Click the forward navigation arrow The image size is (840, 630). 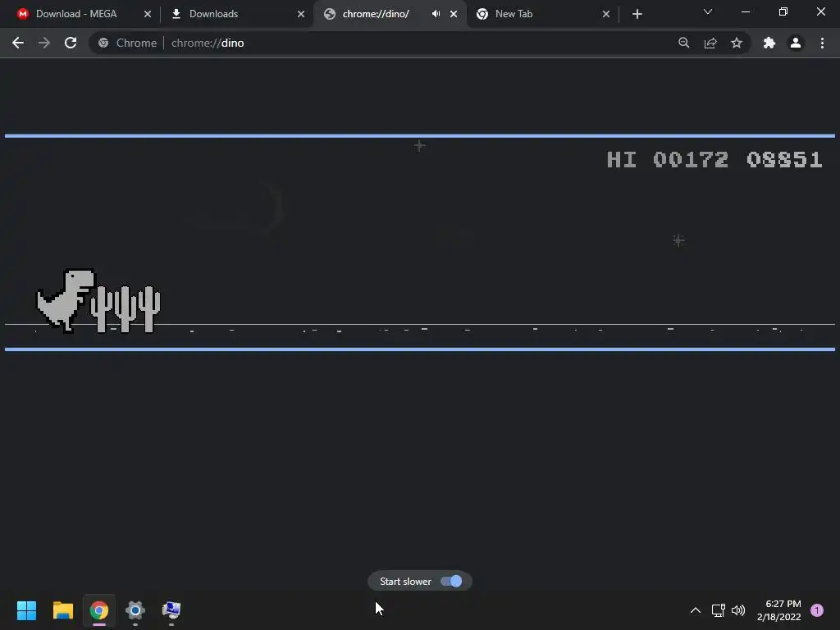pyautogui.click(x=44, y=43)
